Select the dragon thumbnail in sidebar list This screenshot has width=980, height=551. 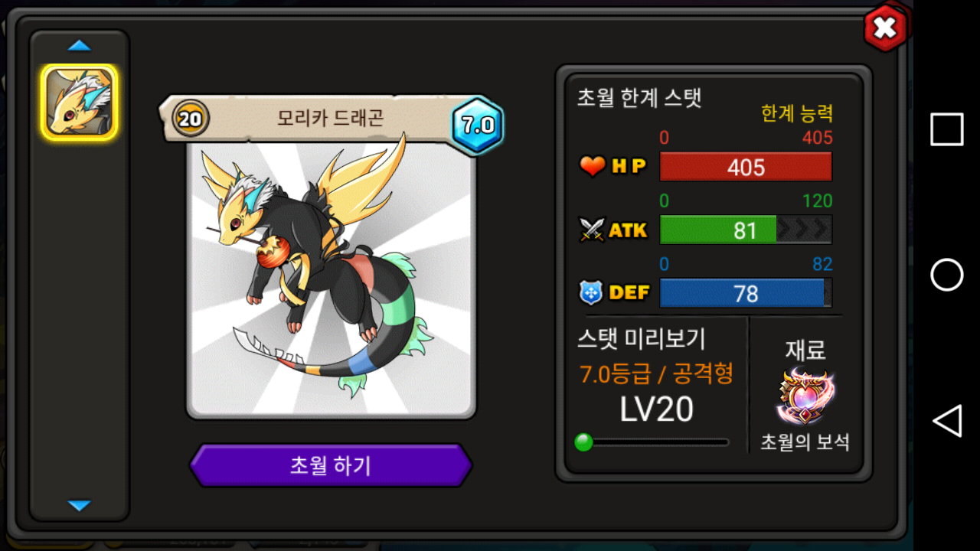(x=80, y=103)
